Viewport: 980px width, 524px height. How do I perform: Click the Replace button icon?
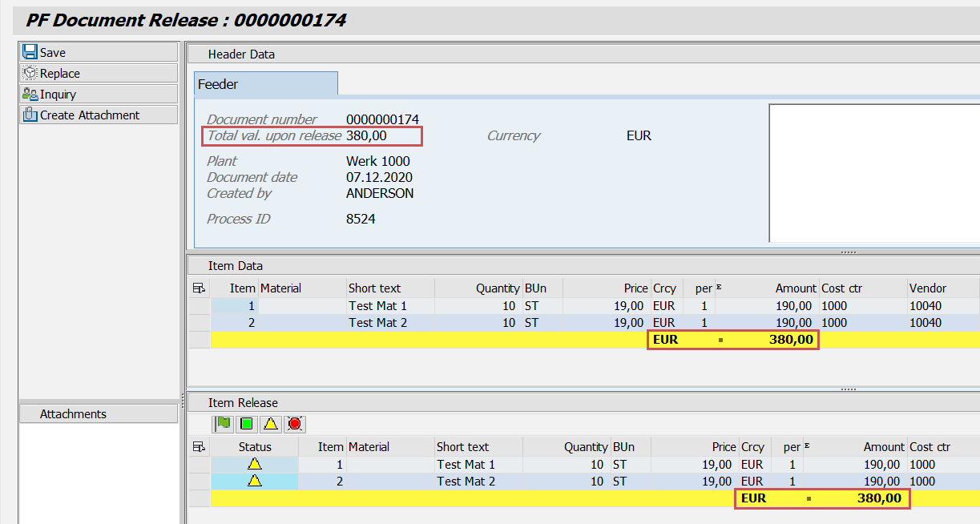[30, 73]
